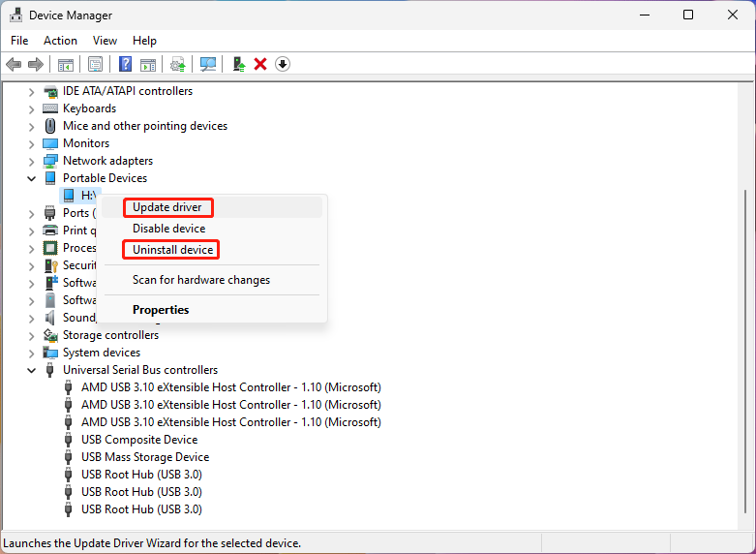
Task: Click the Portable Devices category icon
Action: [x=50, y=178]
